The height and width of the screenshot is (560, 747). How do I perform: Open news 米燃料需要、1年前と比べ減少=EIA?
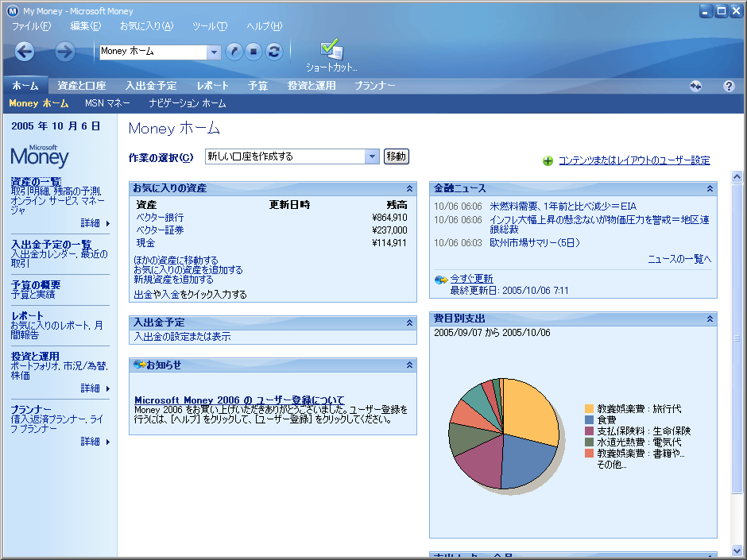click(563, 207)
